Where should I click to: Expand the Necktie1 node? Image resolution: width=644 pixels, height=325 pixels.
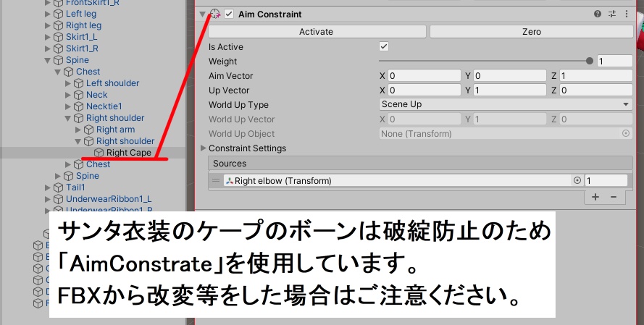(x=68, y=106)
